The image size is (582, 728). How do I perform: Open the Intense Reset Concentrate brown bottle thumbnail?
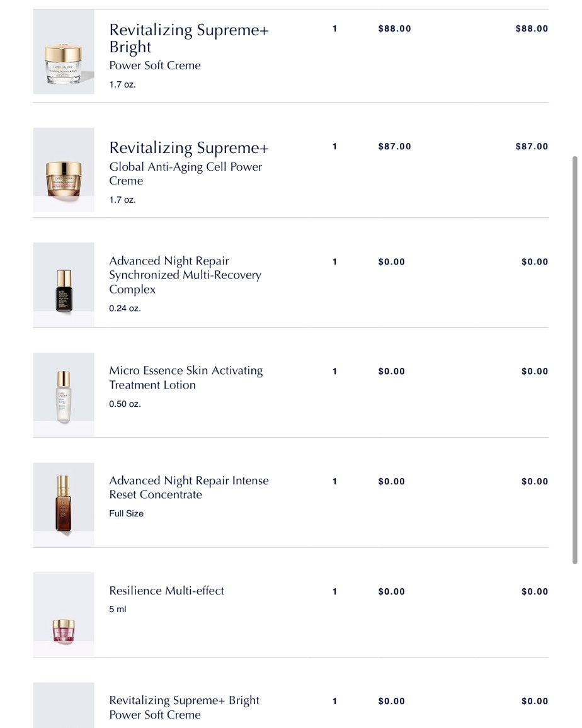tap(64, 504)
